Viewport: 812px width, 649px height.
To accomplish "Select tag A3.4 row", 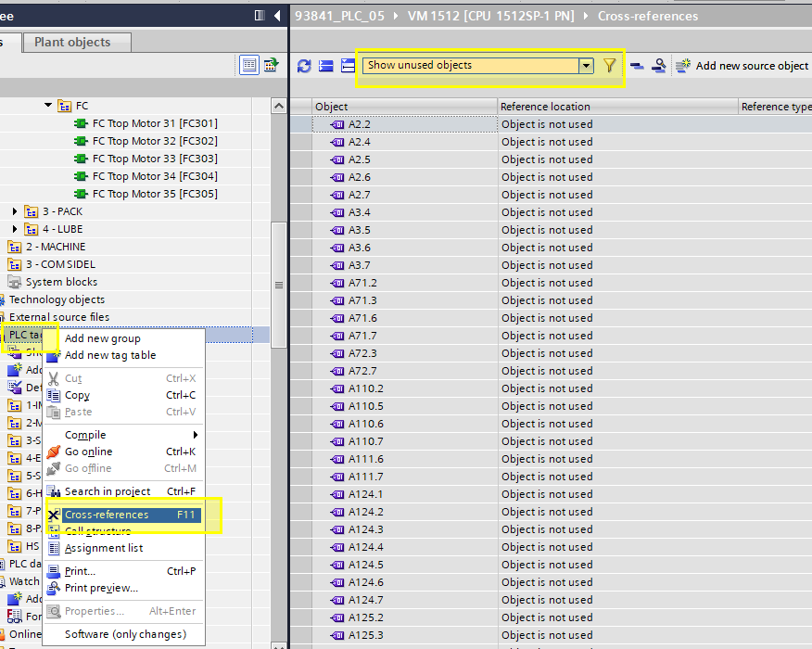I will [404, 212].
